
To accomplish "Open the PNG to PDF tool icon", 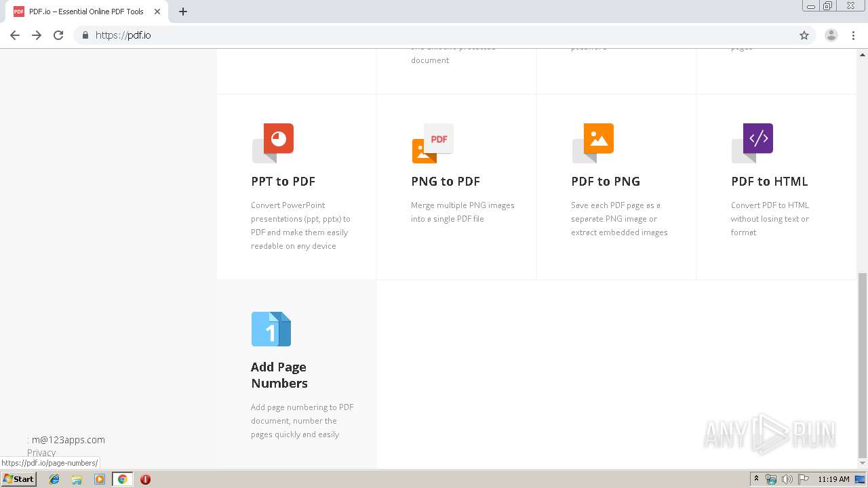I will 433,143.
